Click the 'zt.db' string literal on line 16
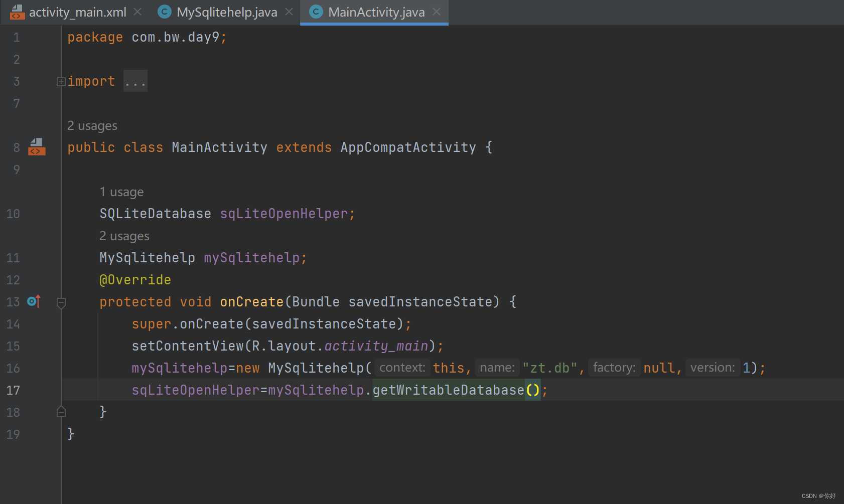 [550, 368]
